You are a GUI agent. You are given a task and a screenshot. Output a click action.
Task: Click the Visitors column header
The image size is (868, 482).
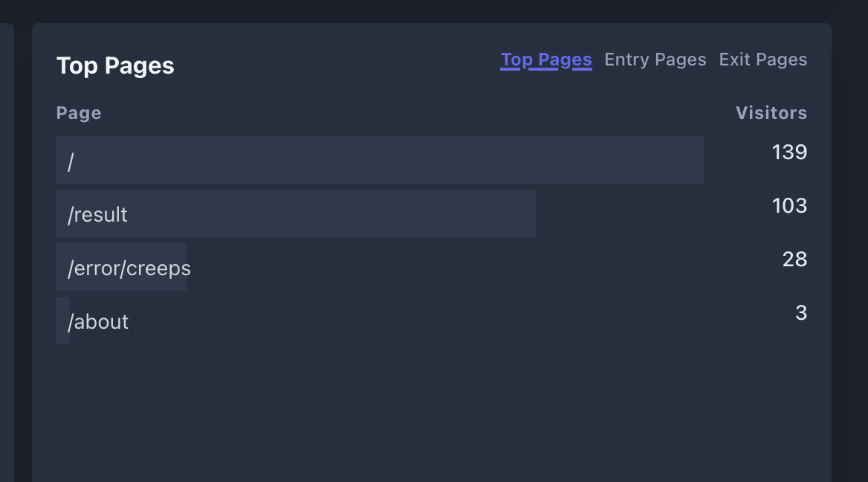771,113
